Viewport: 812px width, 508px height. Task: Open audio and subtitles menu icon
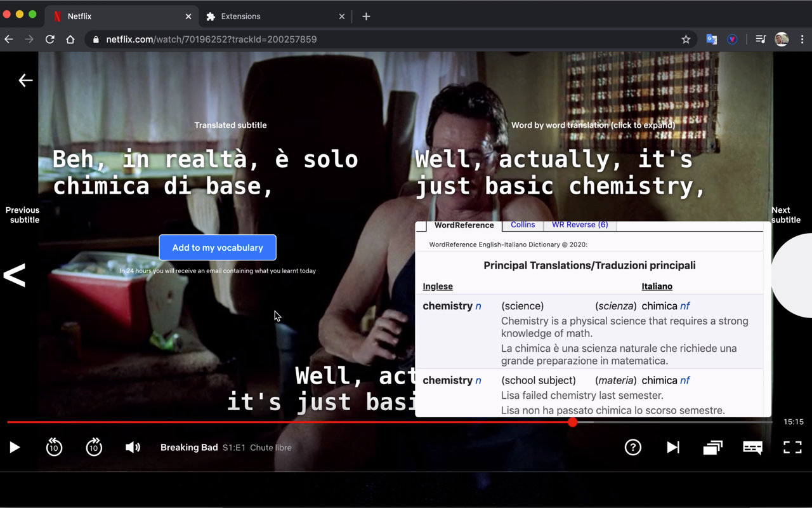752,448
